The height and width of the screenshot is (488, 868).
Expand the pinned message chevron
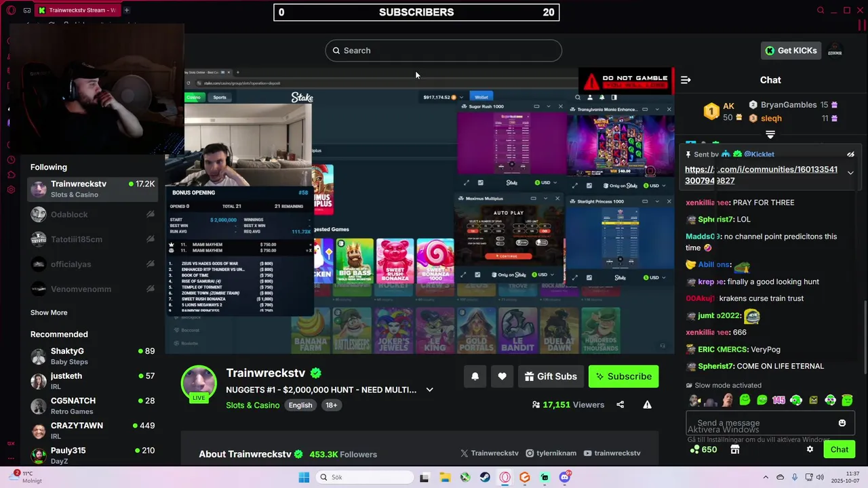[x=850, y=173]
